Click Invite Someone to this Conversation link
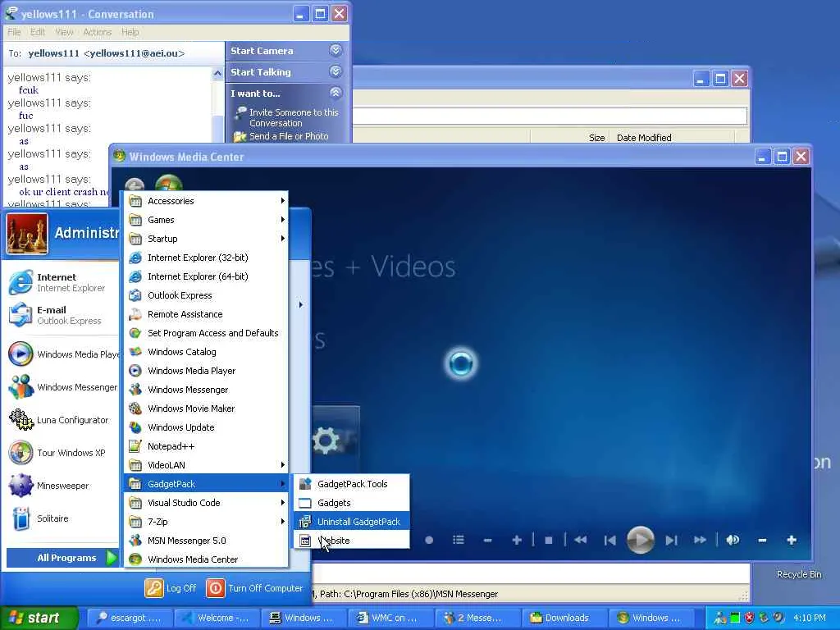 [294, 117]
